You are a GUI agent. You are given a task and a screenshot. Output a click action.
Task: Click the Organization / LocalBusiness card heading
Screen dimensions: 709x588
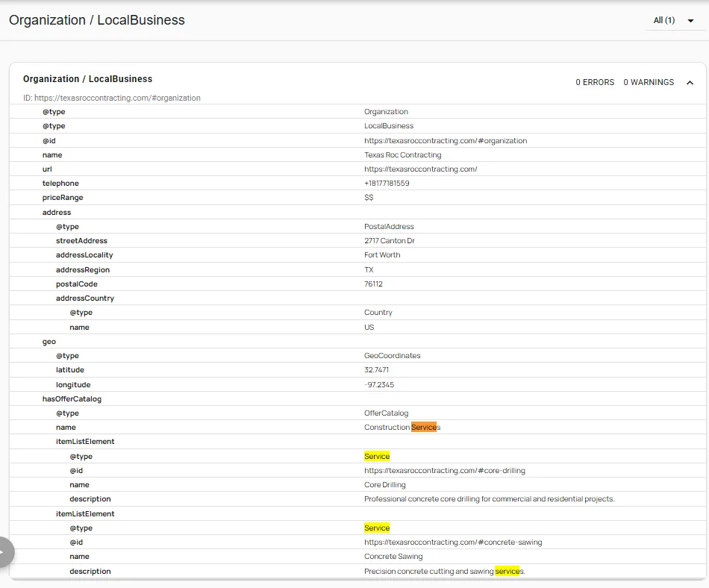(88, 79)
